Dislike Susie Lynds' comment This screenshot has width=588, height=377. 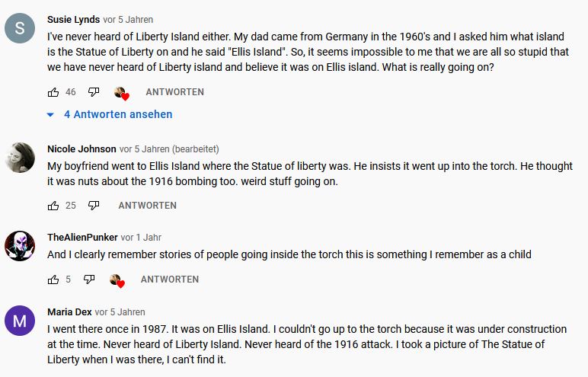[94, 92]
